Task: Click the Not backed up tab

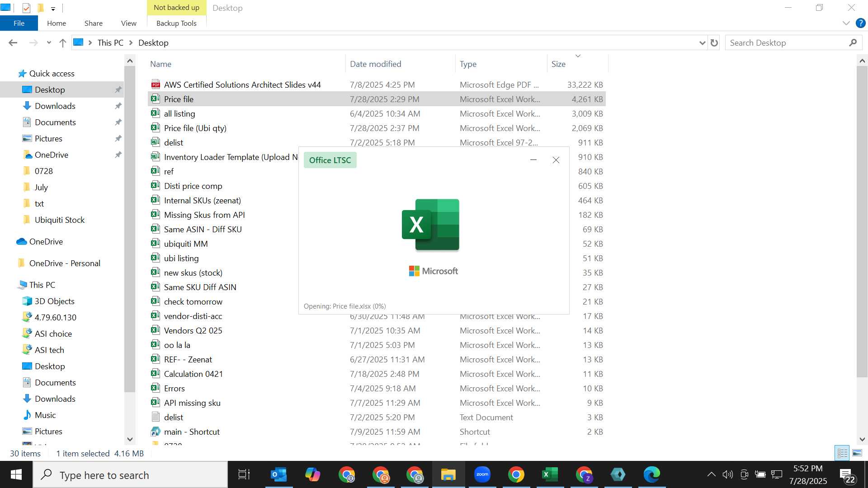Action: click(x=176, y=8)
